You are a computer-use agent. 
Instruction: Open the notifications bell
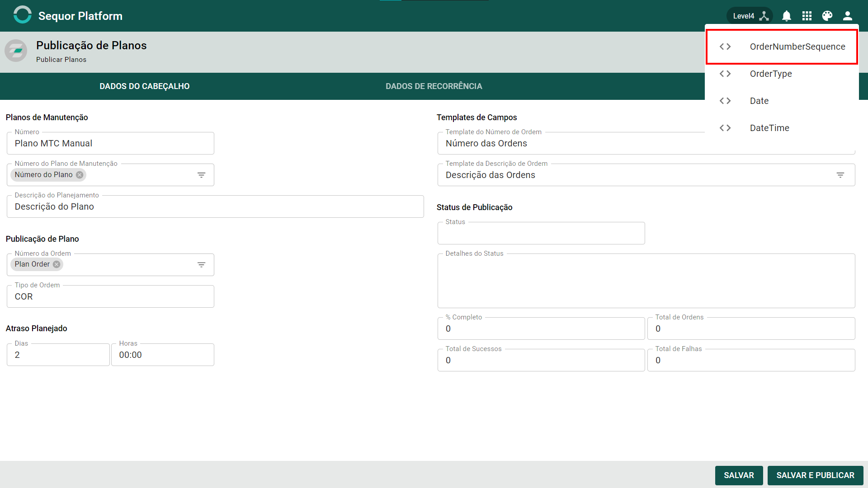coord(787,16)
